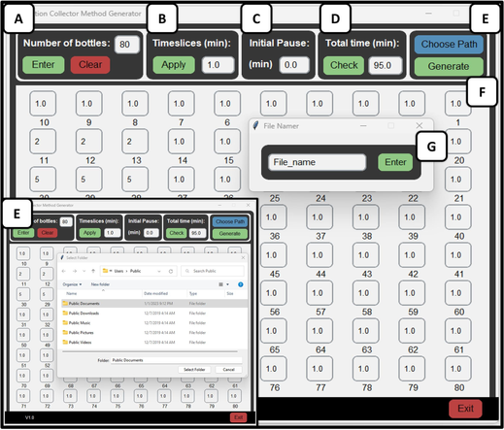504x430 pixels.
Task: Click the time field above bottle 58
Action: [366, 293]
